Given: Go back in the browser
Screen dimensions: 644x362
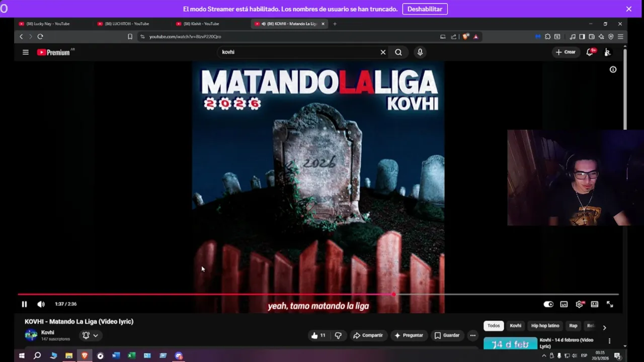Looking at the screenshot, I should [21, 37].
